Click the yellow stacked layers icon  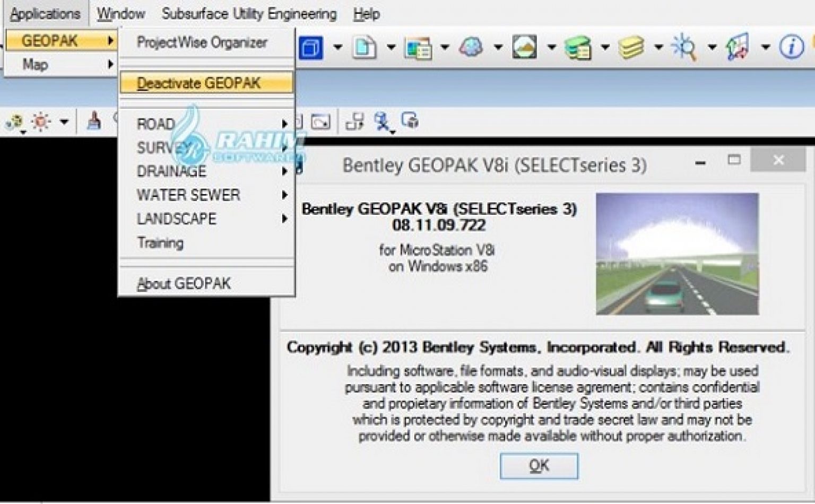[x=631, y=47]
